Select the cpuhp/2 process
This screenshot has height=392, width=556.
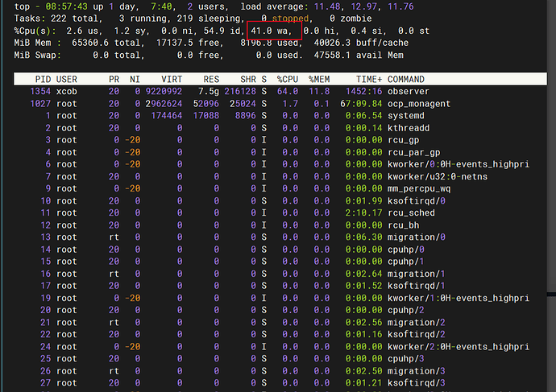(x=405, y=310)
